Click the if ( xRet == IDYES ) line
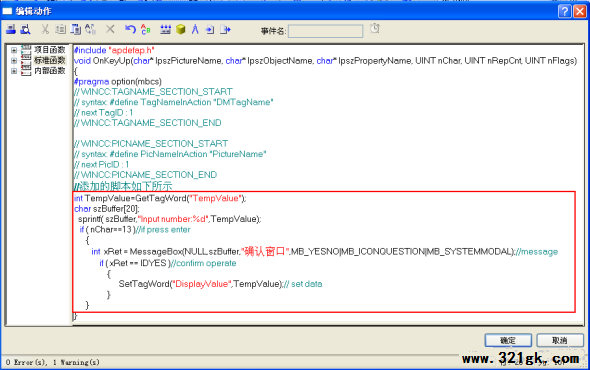 (168, 263)
